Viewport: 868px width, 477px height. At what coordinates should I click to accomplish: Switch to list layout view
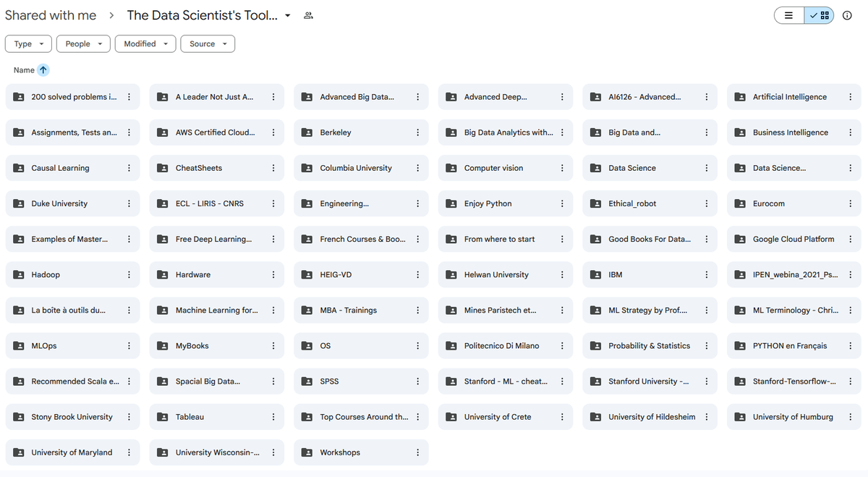click(x=789, y=15)
